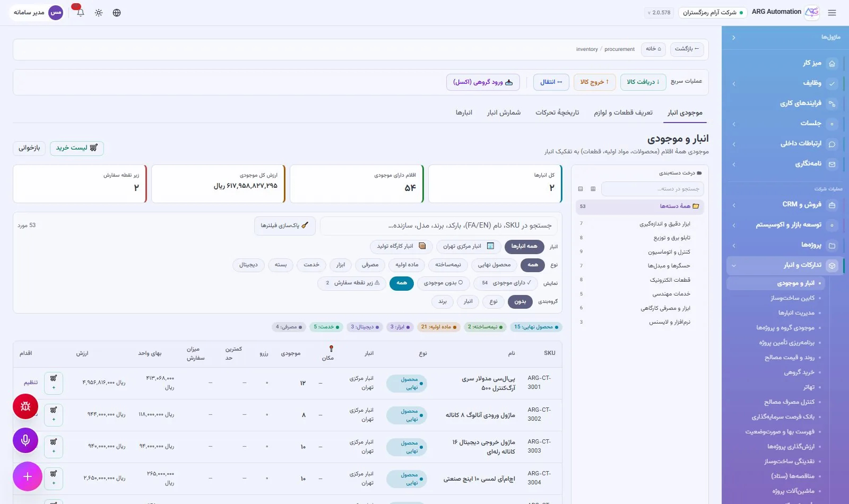Screen dimensions: 849x504
Task: Select ابزار دقیق و اندازه‌گیری category
Action: click(639, 224)
